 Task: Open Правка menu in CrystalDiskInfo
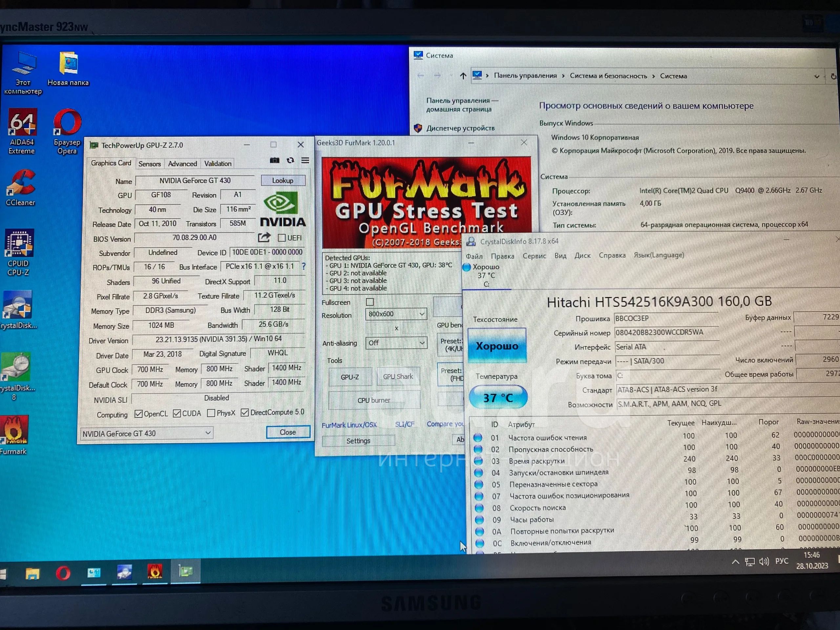point(502,256)
